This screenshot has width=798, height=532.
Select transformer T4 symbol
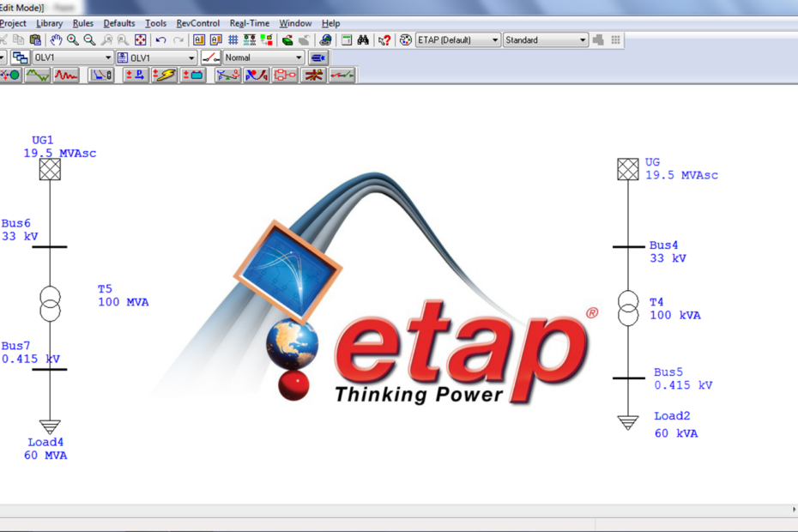628,308
